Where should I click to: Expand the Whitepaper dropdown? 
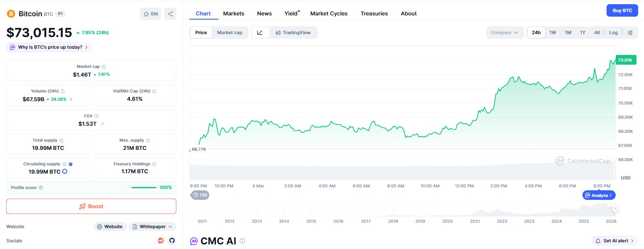152,227
